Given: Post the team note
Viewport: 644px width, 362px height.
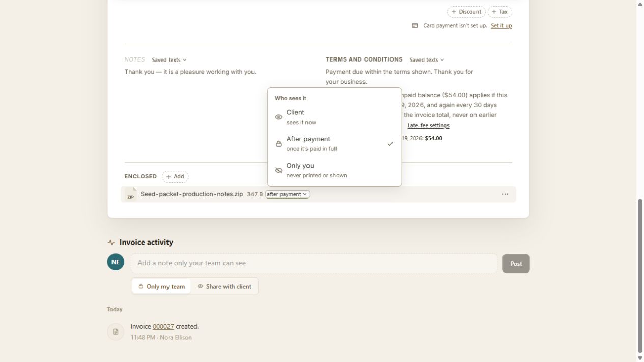Looking at the screenshot, I should click(x=516, y=263).
